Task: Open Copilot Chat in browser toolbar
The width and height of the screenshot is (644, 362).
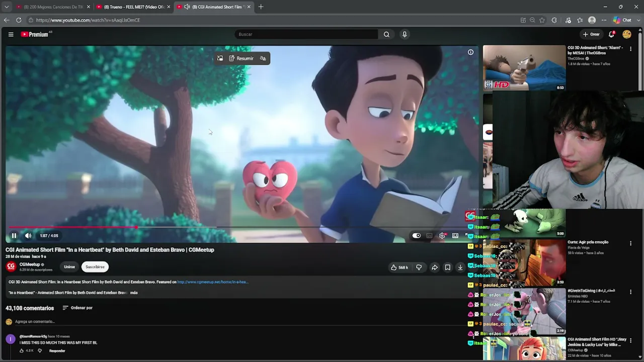Action: 622,20
